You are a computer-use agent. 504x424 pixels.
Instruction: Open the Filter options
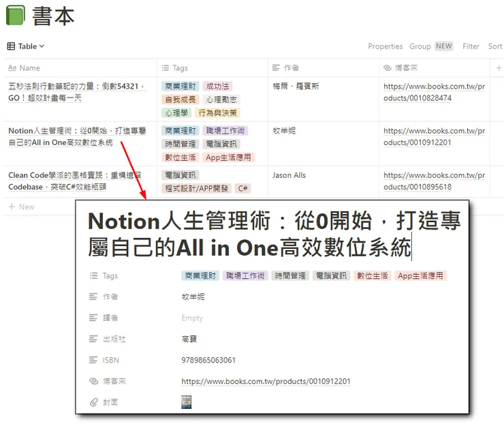(x=471, y=46)
